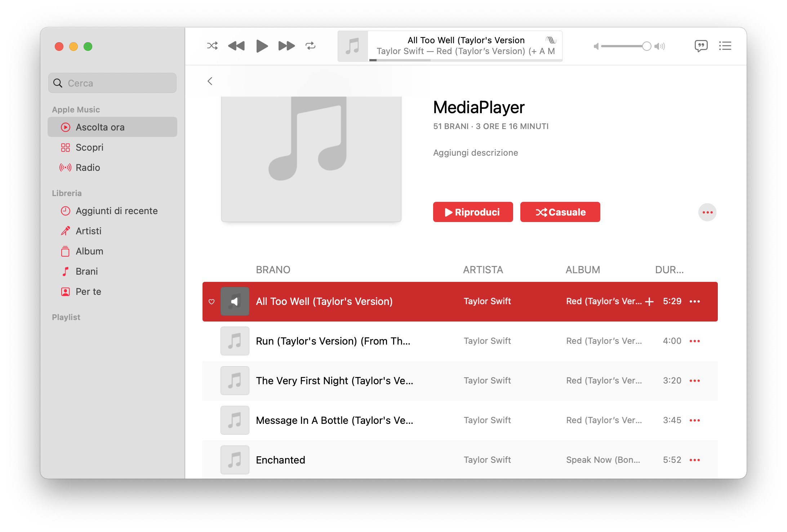Adjust the volume slider knob
Screen dimensions: 787x532
(647, 46)
